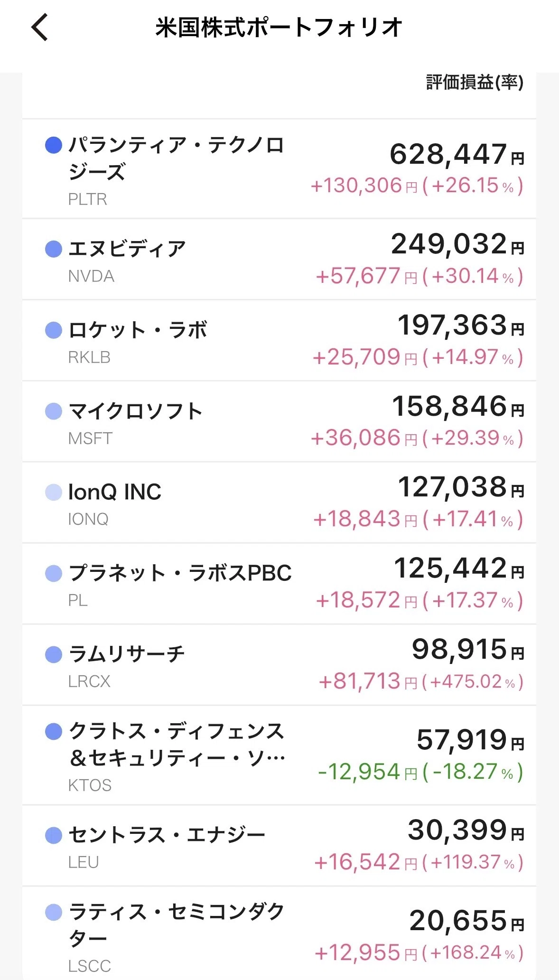Select the color dot beside Rocket Lab RKLB

click(54, 330)
